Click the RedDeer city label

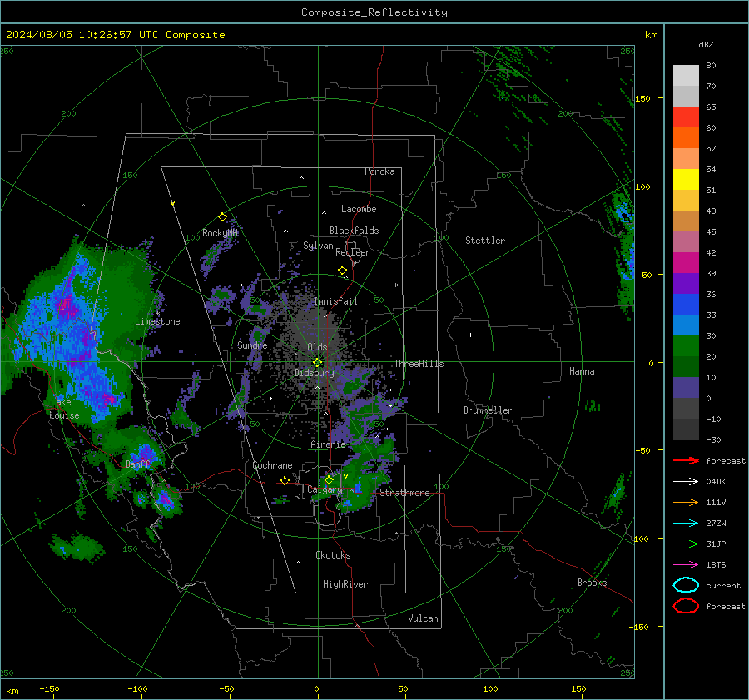pos(353,252)
